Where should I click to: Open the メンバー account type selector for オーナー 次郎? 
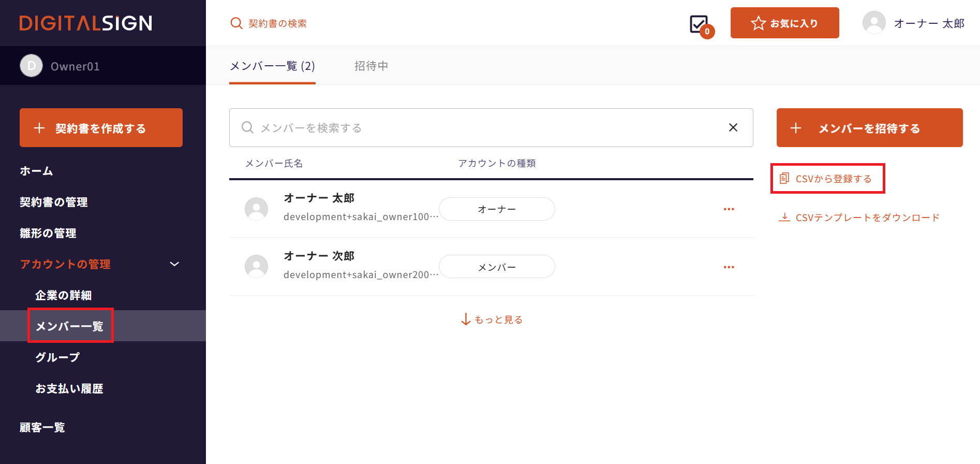[x=497, y=267]
